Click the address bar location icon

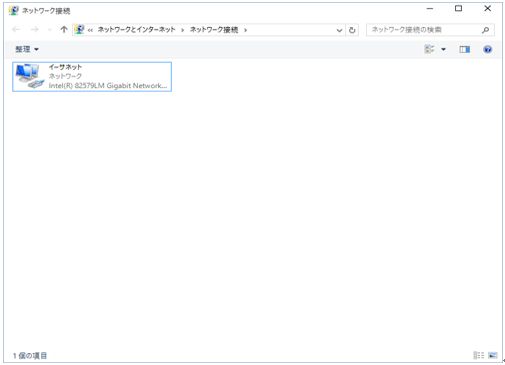click(x=79, y=29)
